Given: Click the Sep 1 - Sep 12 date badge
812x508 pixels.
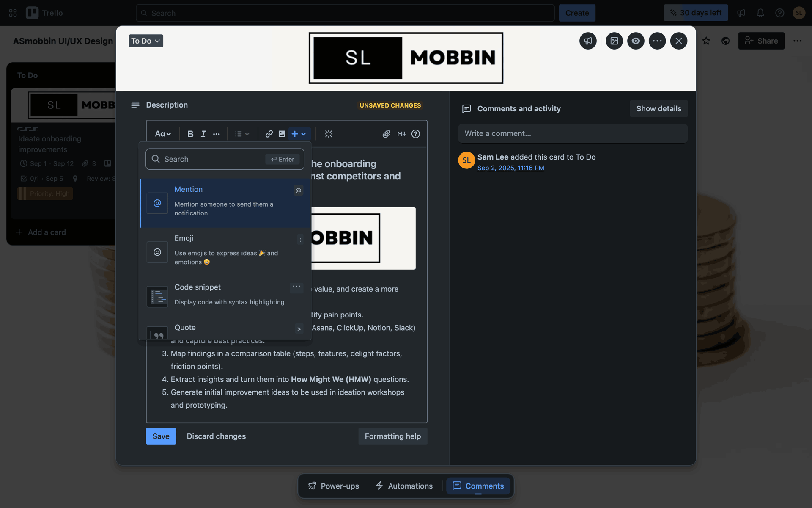Looking at the screenshot, I should click(47, 163).
